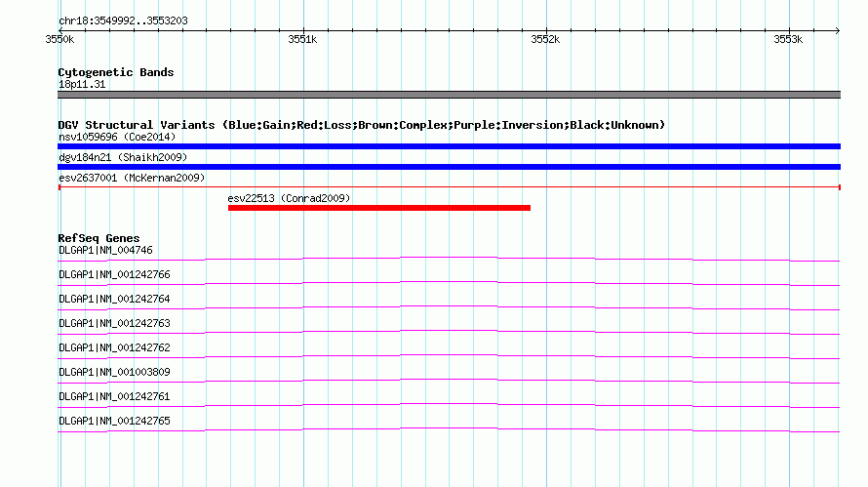Viewport: 868px width, 487px height.
Task: Open the nsv1059696 (Coe2014) variant label
Action: [117, 137]
